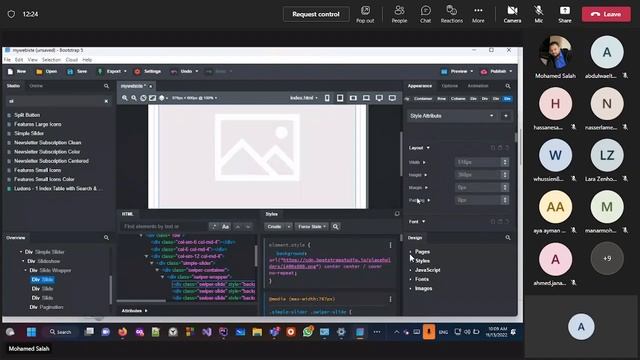Expand the Undo history dropdown arrow
Screen dimensions: 640x360
coord(197,71)
